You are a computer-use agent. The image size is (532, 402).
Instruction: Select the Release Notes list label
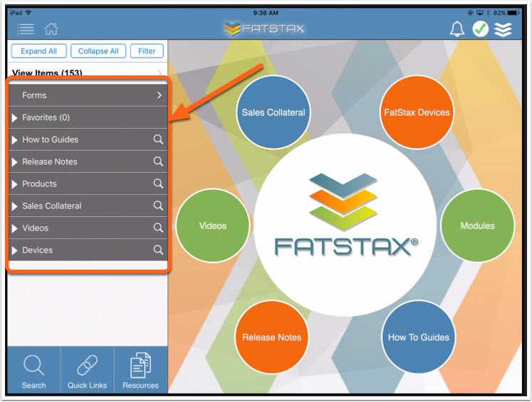[50, 162]
